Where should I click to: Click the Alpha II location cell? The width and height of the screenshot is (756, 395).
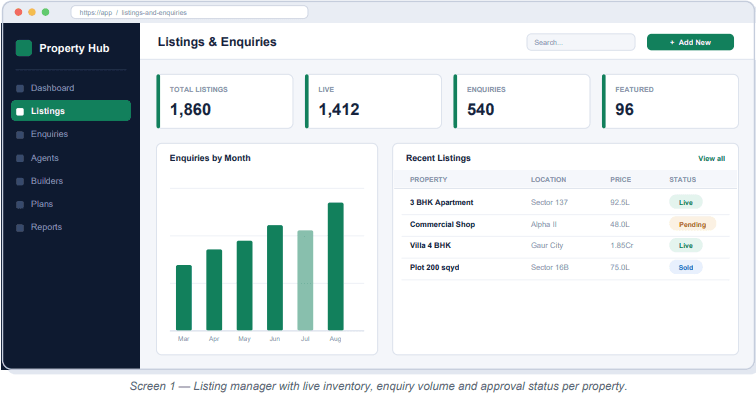point(544,224)
